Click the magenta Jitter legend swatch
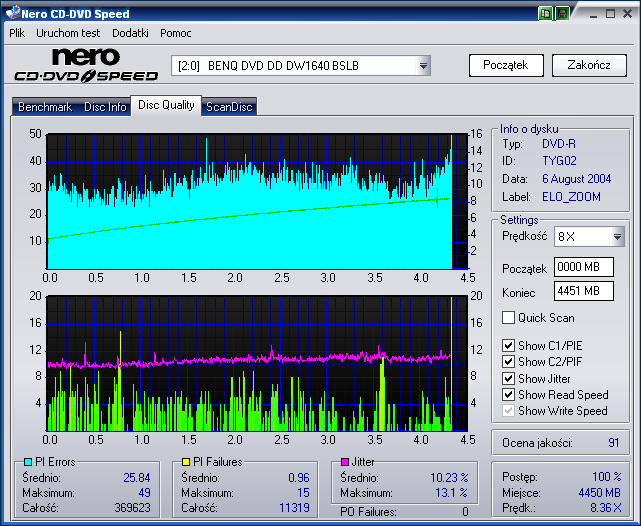The image size is (641, 526). click(x=345, y=462)
